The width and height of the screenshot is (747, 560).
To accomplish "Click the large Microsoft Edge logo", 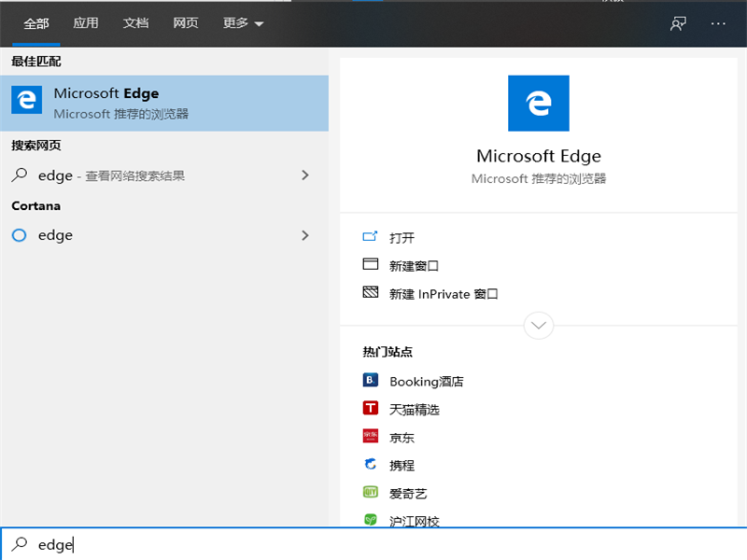I will coord(539,105).
